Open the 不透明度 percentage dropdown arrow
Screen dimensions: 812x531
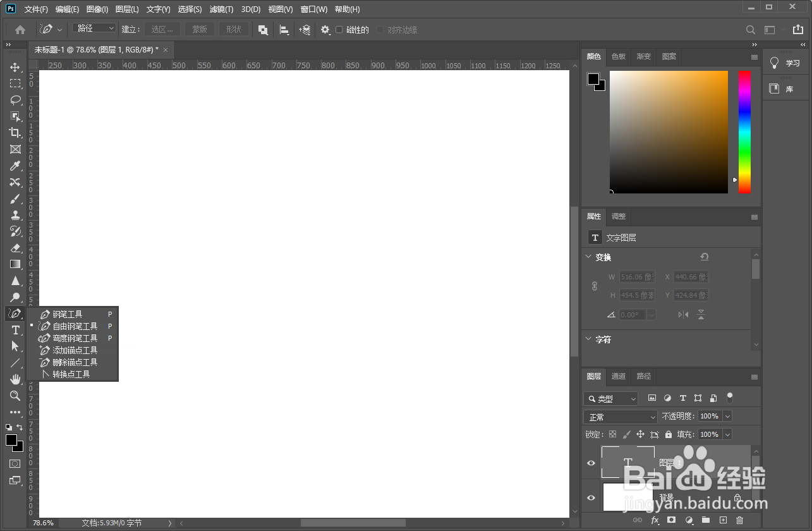pos(727,417)
